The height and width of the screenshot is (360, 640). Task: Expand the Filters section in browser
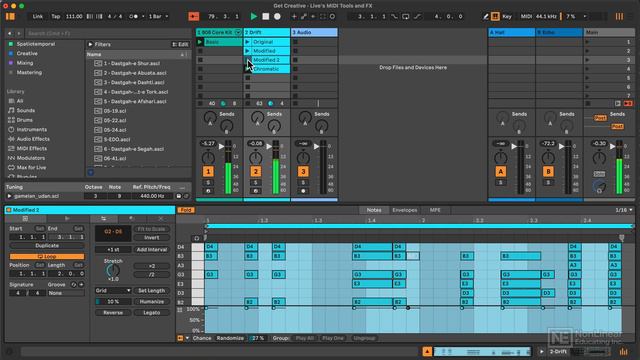pyautogui.click(x=91, y=44)
